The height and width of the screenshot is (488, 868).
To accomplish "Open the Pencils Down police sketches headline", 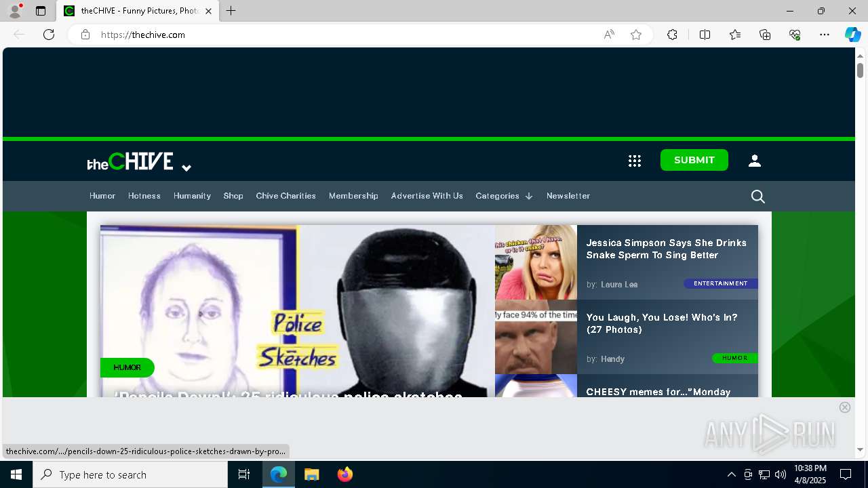I will pos(288,394).
